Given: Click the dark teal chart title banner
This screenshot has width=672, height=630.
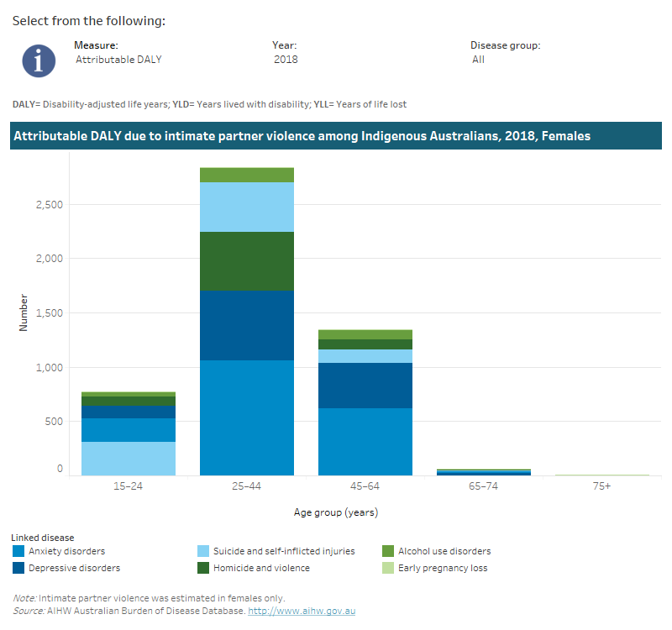Looking at the screenshot, I should click(x=336, y=135).
